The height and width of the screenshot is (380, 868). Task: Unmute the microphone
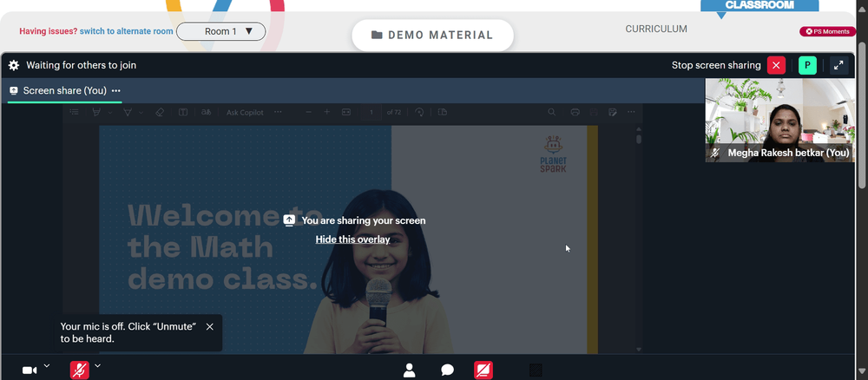[80, 370]
